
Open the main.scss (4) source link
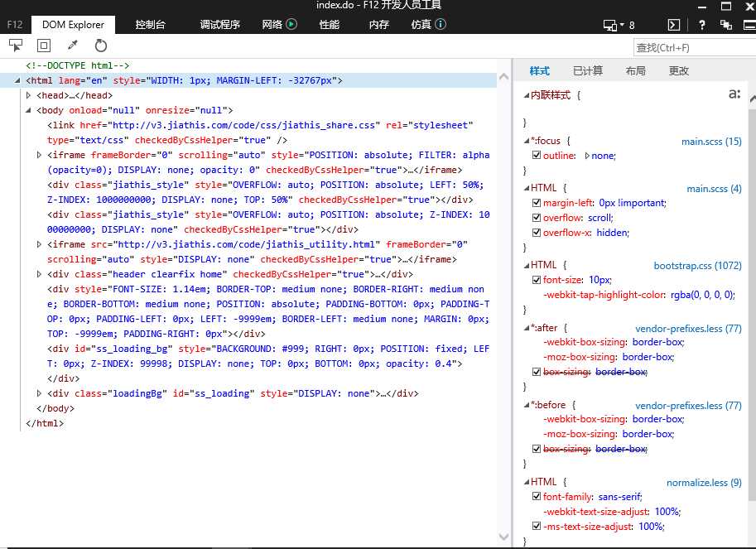pos(714,189)
